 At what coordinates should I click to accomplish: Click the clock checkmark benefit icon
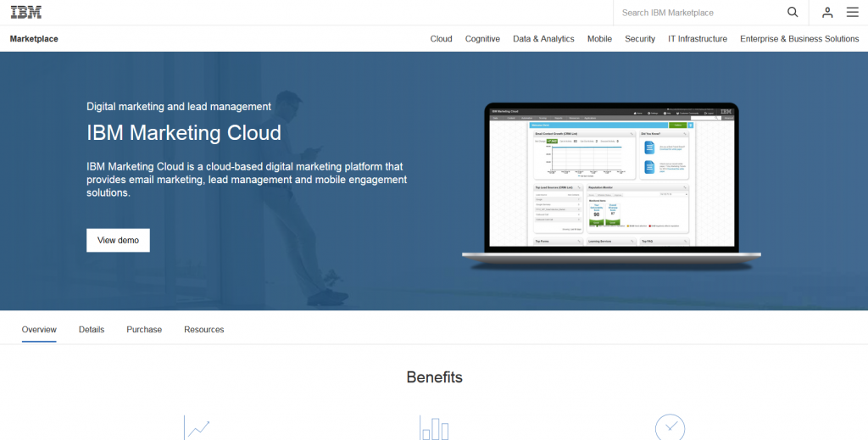coord(670,427)
